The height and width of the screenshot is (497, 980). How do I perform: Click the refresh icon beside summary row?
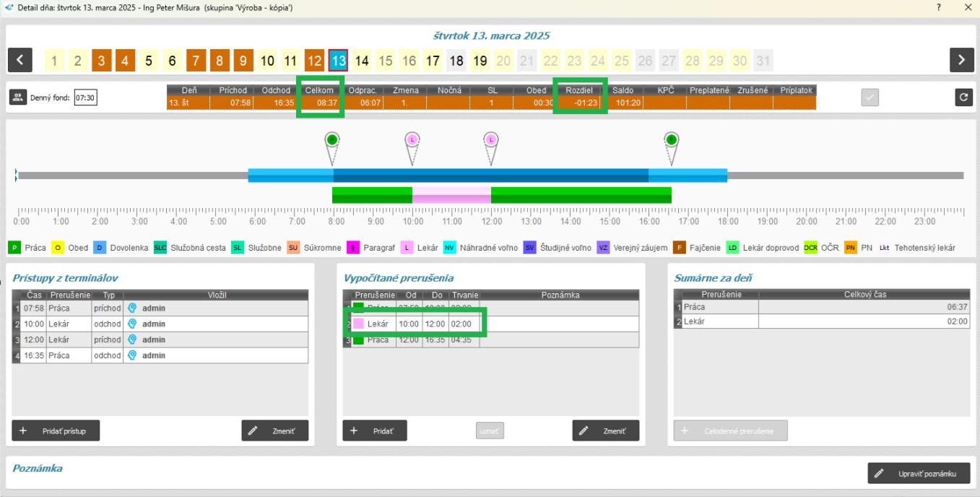tap(961, 98)
